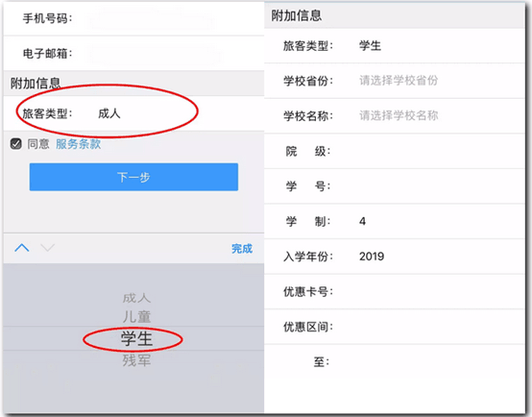Click the 下一步 button

[133, 177]
